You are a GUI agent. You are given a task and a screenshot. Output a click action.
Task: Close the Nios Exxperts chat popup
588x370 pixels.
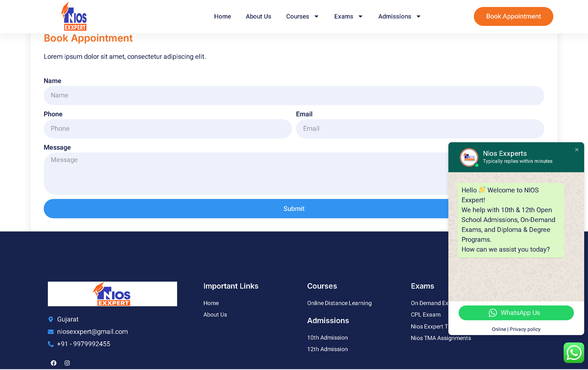tap(577, 150)
